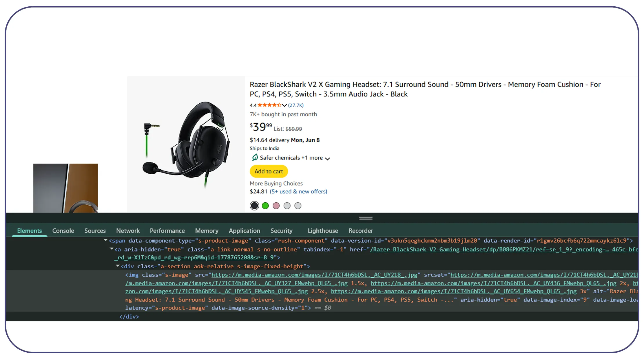Screen dimensions: 644x359
Task: Select the img s-image element row
Action: pos(322,291)
